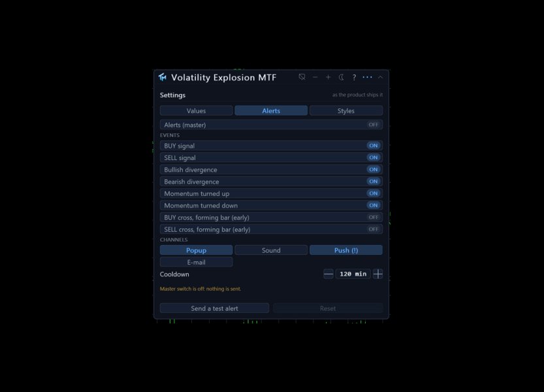Viewport: 544px width, 392px height.
Task: Click the EVENTS section label
Action: 170,135
